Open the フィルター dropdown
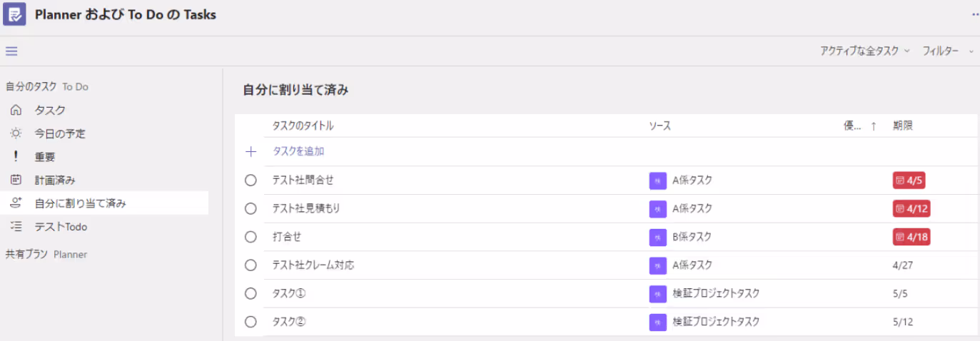 click(948, 51)
